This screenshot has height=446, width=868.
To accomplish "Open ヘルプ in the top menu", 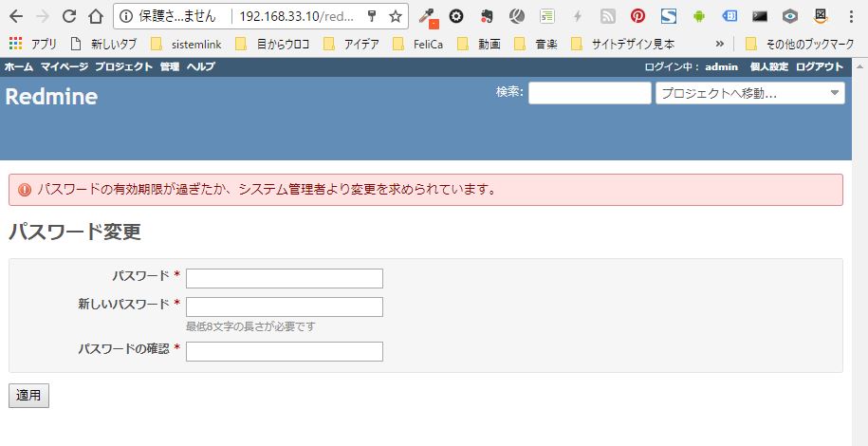I will coord(200,67).
